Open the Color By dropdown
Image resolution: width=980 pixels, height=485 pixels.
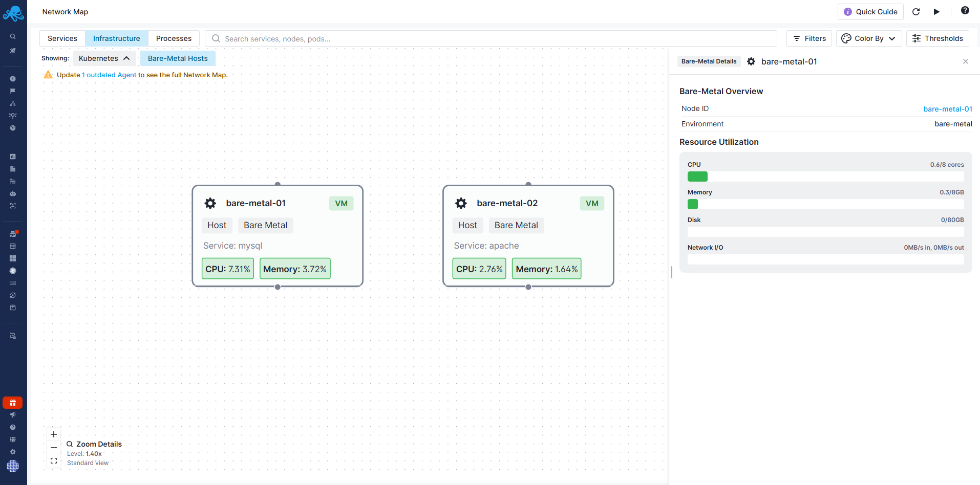[x=869, y=38]
